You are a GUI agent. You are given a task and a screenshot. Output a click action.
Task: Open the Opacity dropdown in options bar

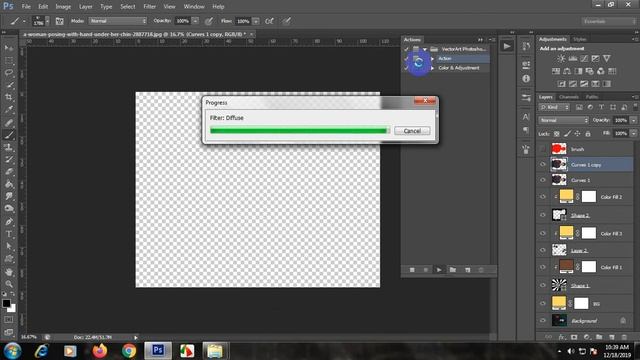(196, 21)
